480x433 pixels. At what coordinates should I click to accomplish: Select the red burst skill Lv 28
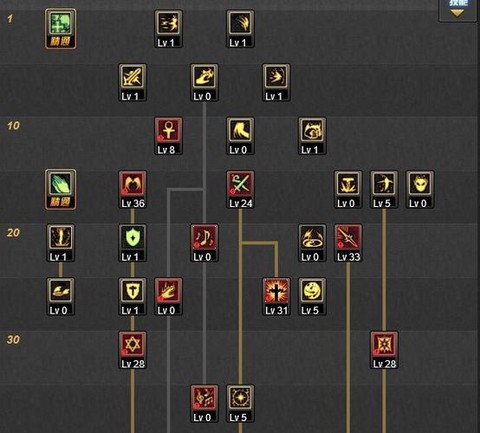[384, 350]
